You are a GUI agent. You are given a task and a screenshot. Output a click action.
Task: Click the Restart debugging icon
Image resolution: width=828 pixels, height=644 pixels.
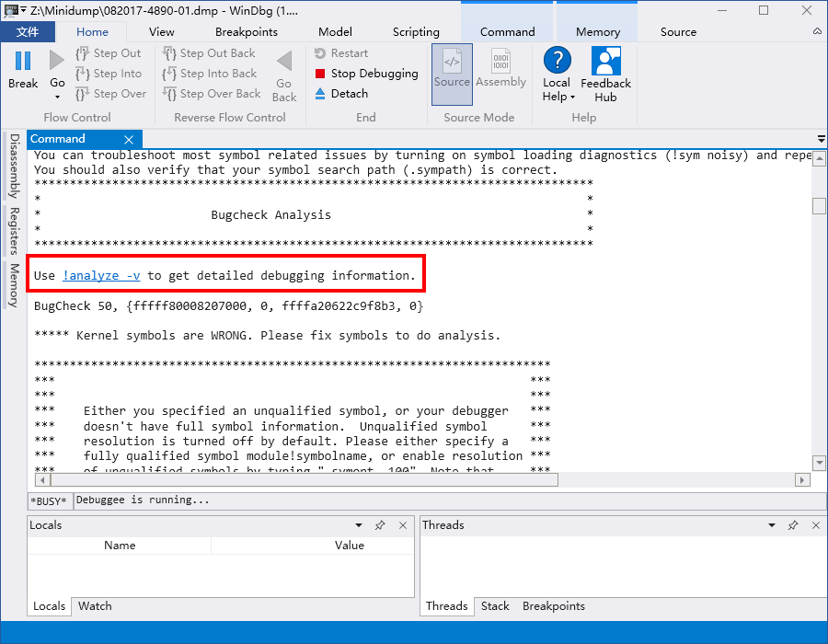pyautogui.click(x=320, y=53)
